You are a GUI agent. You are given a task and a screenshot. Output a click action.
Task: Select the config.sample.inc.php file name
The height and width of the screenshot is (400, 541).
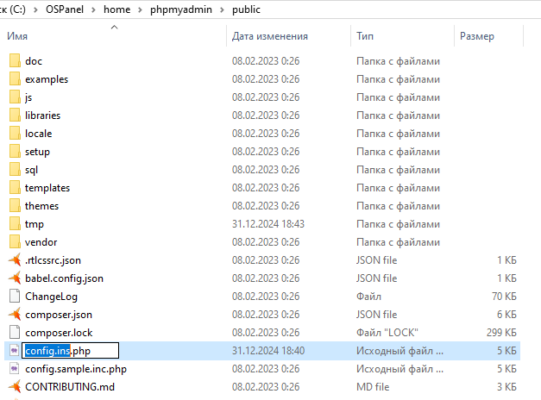[76, 369]
